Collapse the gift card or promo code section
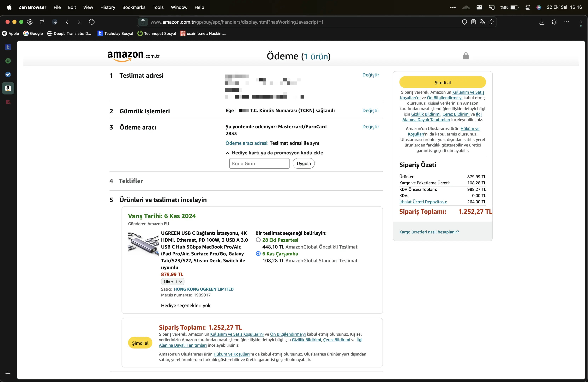The image size is (588, 382). (x=274, y=153)
